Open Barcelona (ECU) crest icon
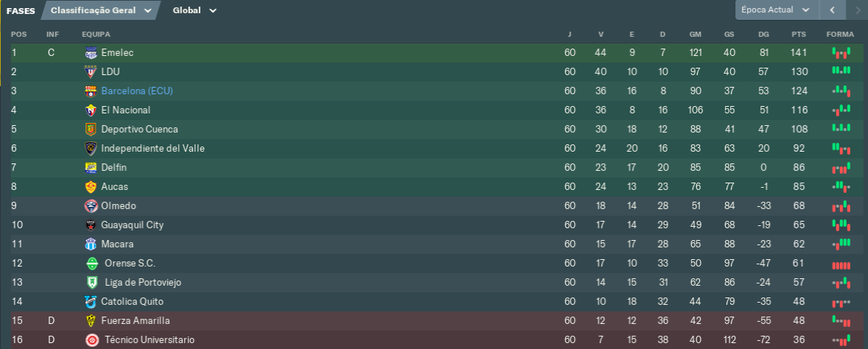Viewport: 868px width, 349px height. click(91, 91)
